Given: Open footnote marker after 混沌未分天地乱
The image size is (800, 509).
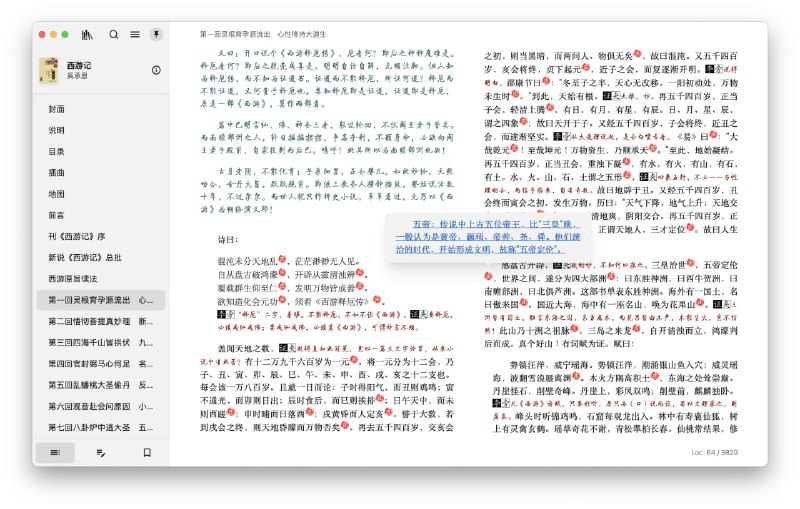Looking at the screenshot, I should (282, 259).
